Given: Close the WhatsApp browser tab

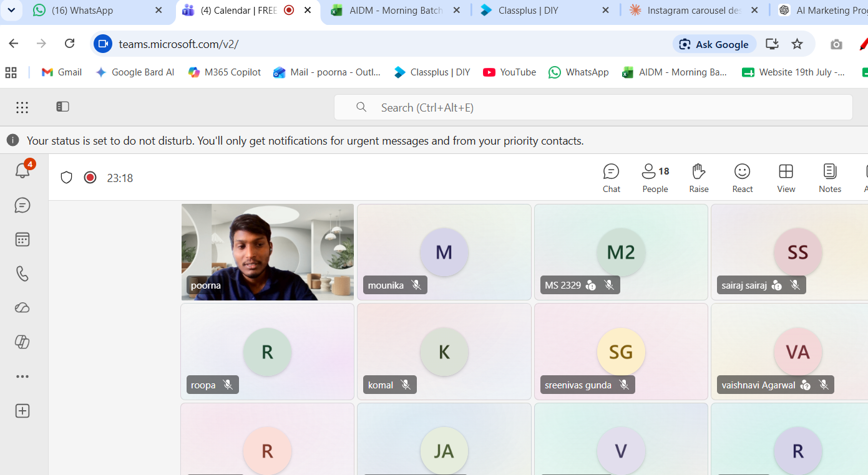Looking at the screenshot, I should pyautogui.click(x=158, y=10).
